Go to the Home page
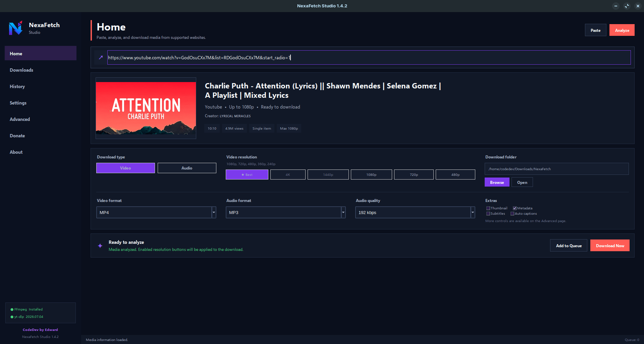The width and height of the screenshot is (644, 344). coord(41,53)
